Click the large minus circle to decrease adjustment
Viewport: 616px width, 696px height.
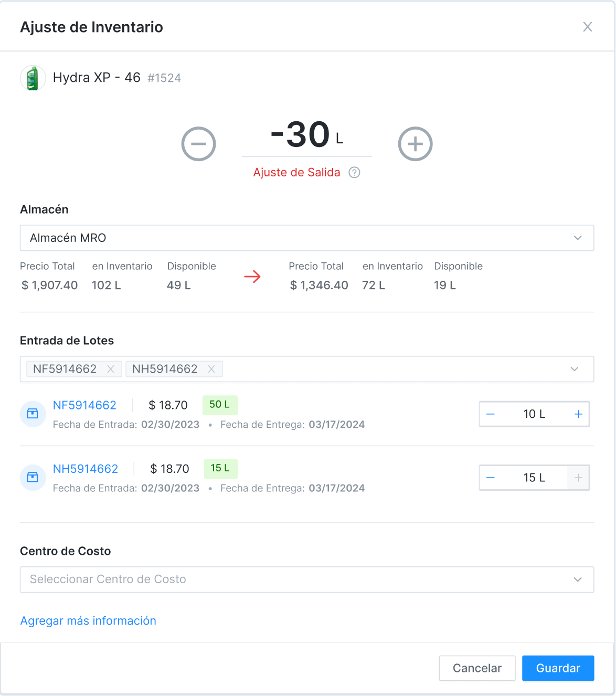click(198, 144)
